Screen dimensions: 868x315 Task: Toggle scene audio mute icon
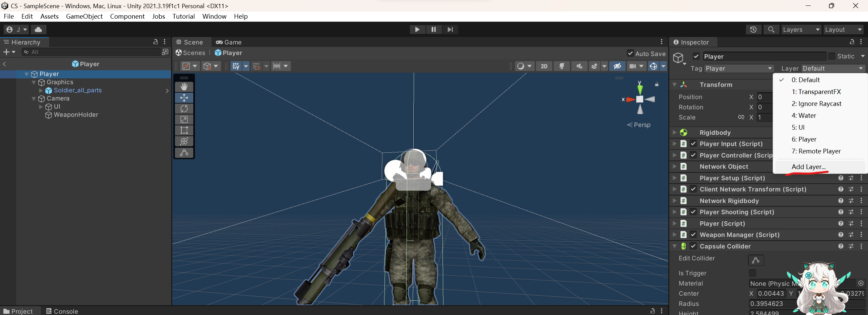click(x=579, y=66)
